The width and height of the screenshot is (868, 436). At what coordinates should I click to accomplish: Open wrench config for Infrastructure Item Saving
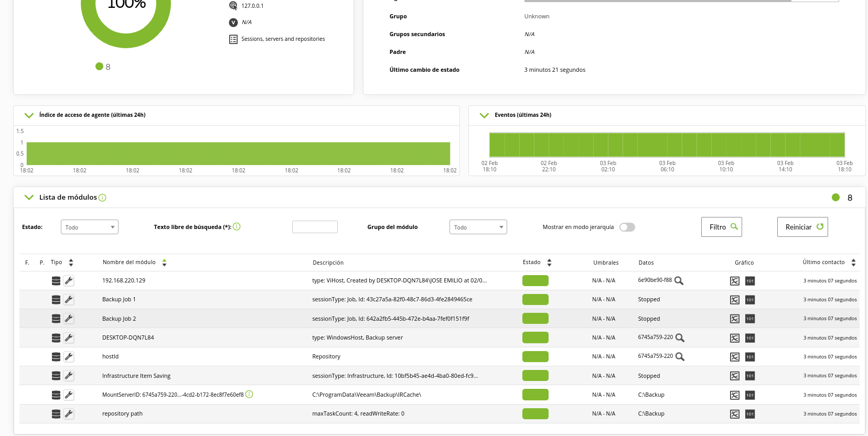click(69, 376)
